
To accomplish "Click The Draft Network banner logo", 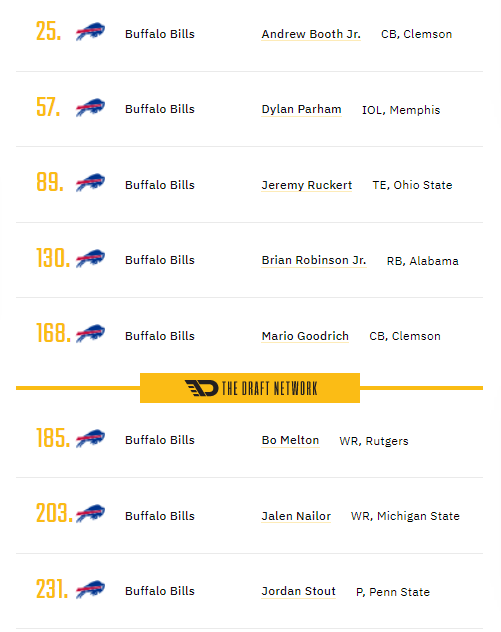I will click(250, 388).
